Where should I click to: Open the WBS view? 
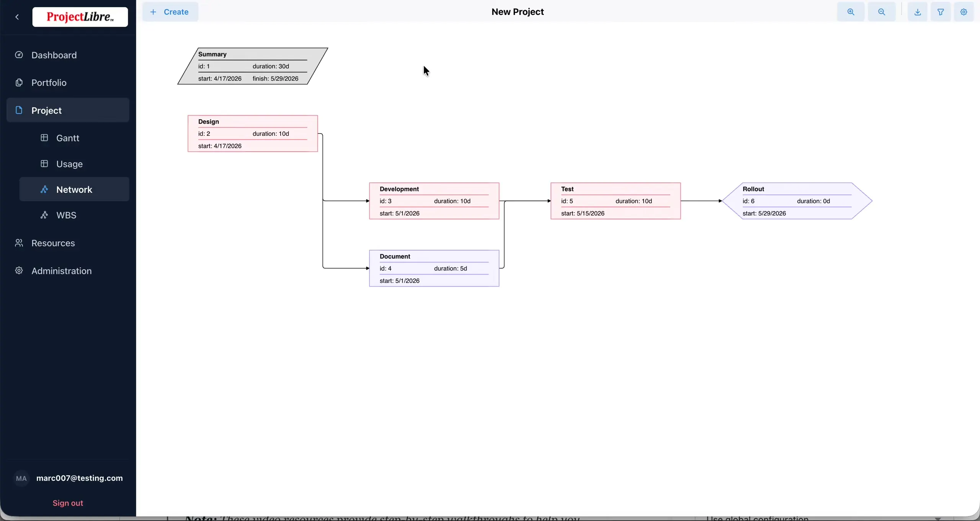74,215
